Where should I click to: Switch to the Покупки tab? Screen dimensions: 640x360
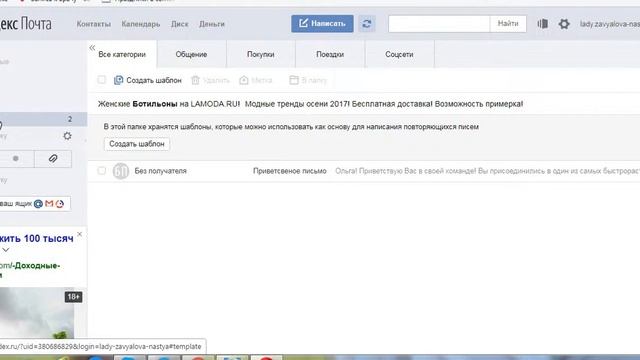260,54
